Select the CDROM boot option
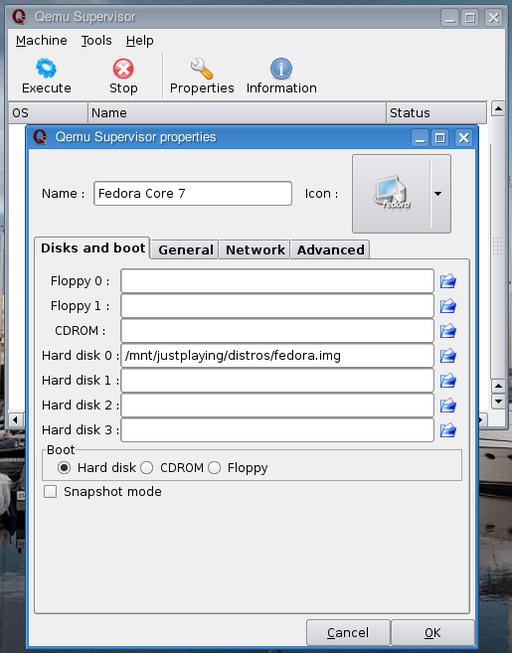Screen dimensions: 512x653 coord(146,468)
